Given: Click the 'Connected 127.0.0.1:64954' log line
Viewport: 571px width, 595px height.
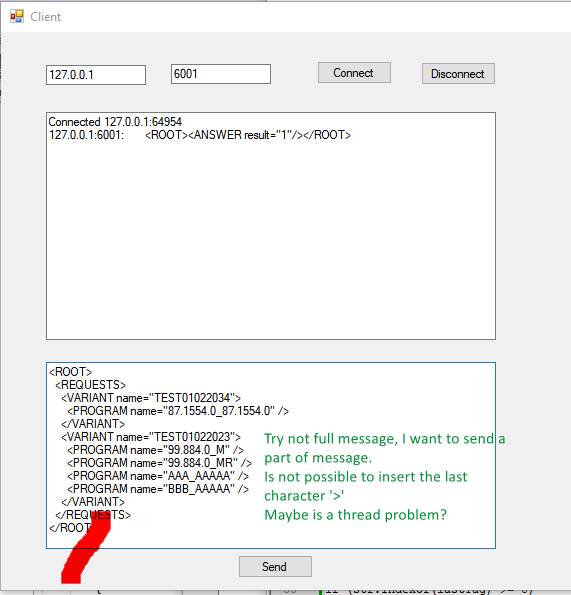Looking at the screenshot, I should [115, 122].
